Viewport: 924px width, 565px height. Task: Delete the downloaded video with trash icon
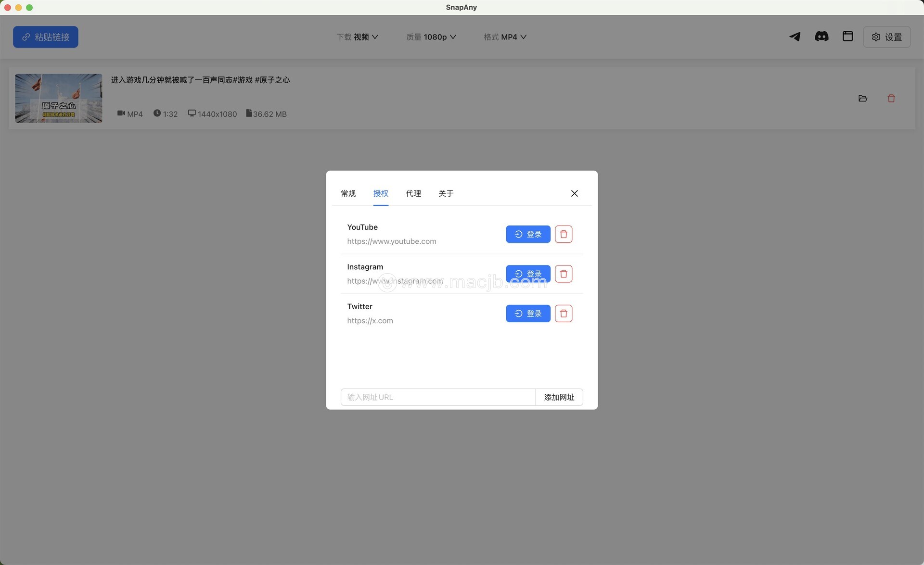[891, 99]
